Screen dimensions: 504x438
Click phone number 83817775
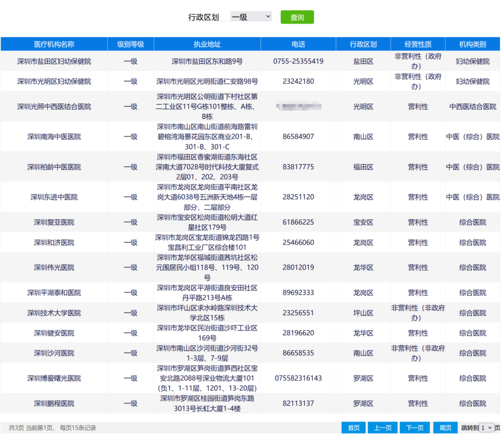tap(298, 167)
